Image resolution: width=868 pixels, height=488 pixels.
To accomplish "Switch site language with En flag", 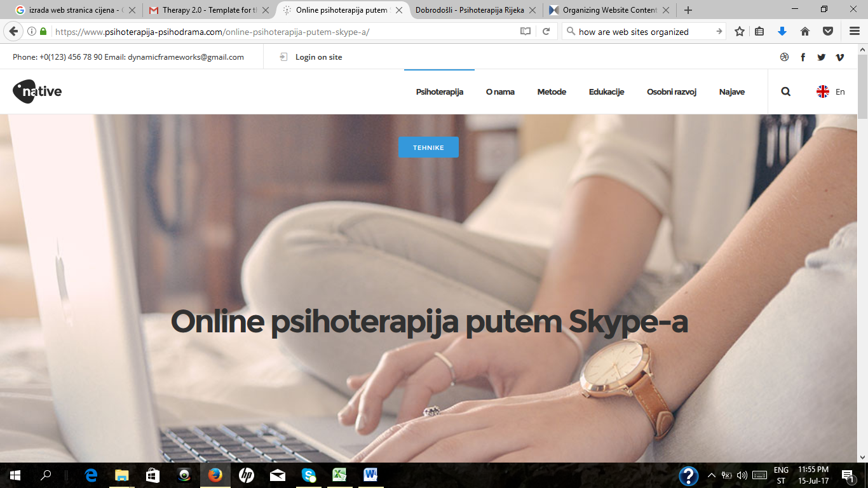I will [x=831, y=91].
